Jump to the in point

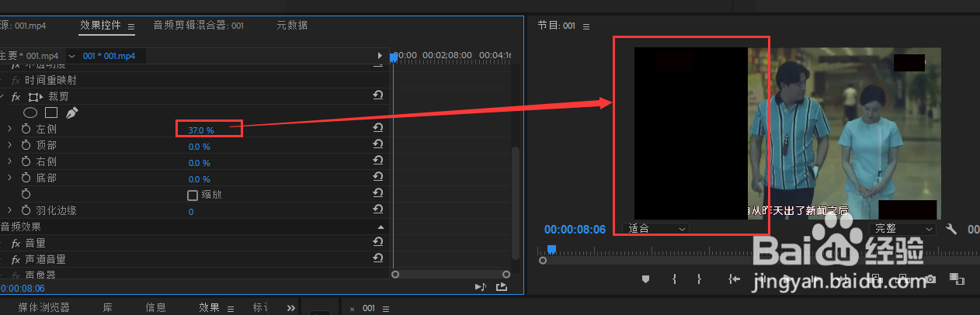click(x=735, y=279)
